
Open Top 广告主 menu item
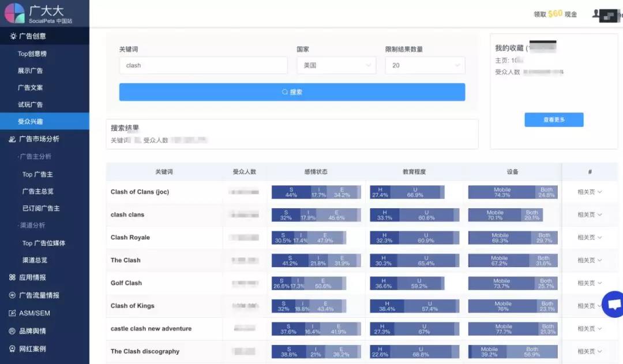37,174
